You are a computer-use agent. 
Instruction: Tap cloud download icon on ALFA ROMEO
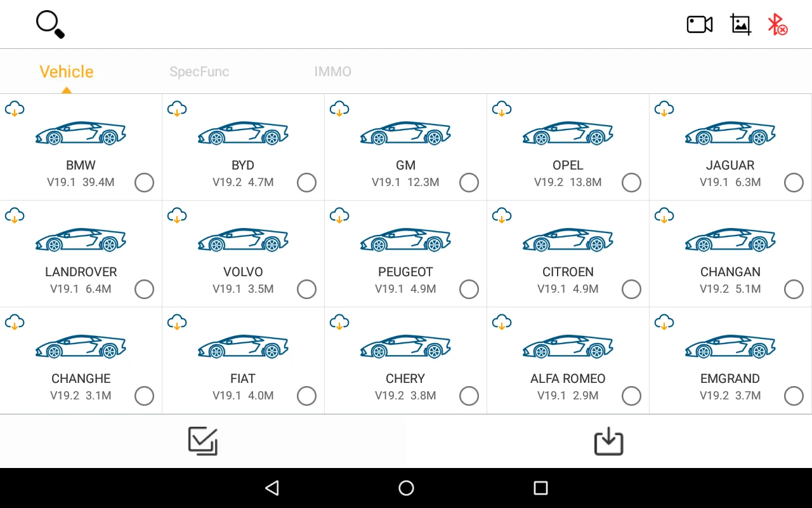502,322
